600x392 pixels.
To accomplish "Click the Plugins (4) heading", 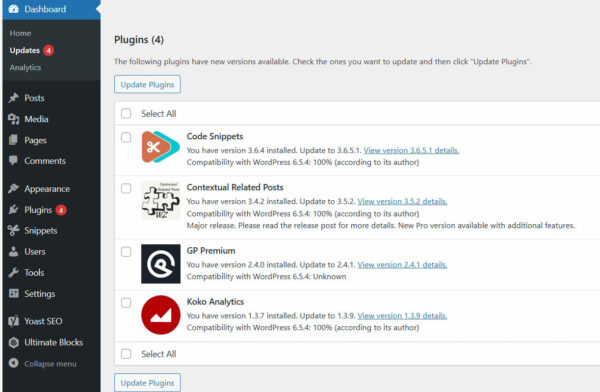I will point(139,40).
